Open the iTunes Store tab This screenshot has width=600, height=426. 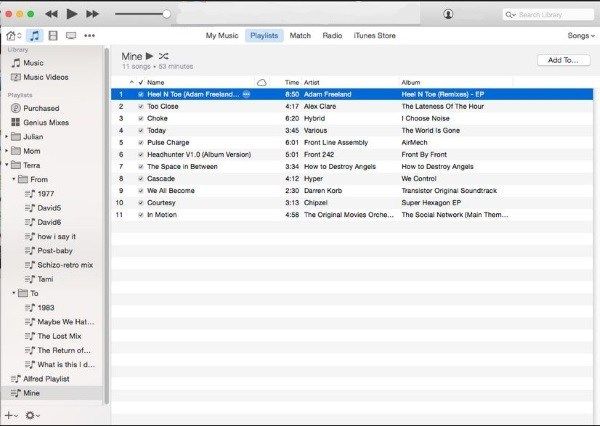click(x=374, y=35)
